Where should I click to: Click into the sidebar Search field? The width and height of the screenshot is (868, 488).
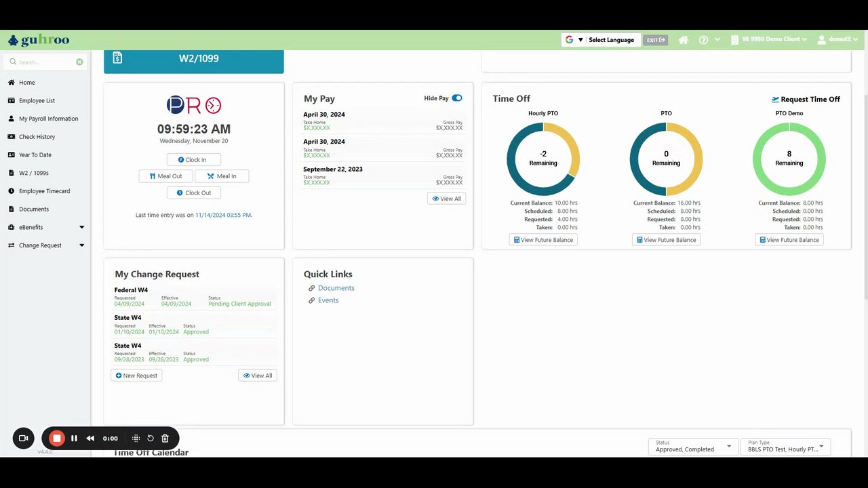45,62
